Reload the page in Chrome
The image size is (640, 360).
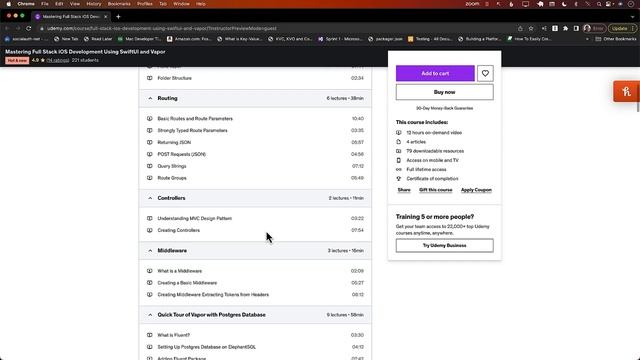tap(29, 29)
